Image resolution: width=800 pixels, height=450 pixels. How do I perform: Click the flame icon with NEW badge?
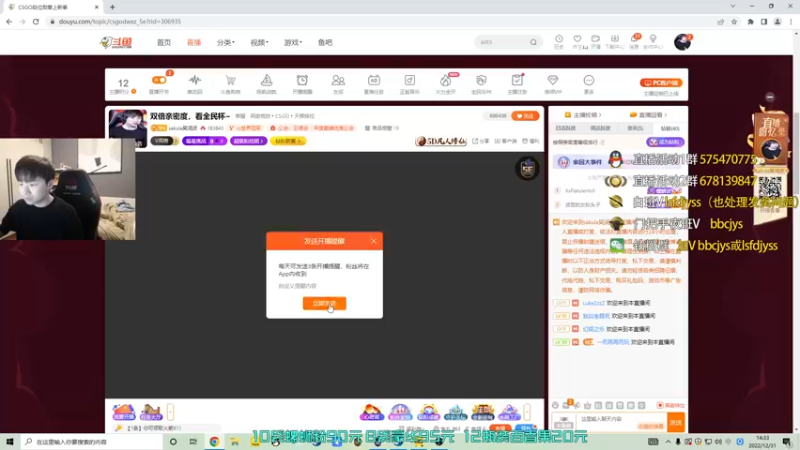click(445, 80)
